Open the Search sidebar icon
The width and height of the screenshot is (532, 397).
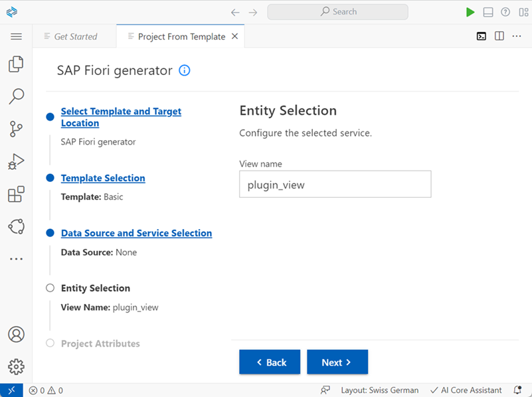click(16, 96)
